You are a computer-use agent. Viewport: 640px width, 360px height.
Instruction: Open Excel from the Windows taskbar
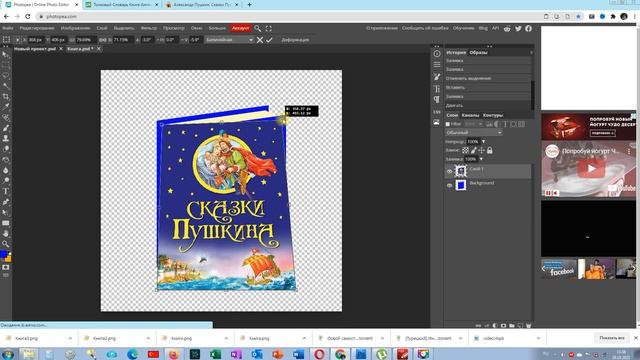[x=215, y=354]
